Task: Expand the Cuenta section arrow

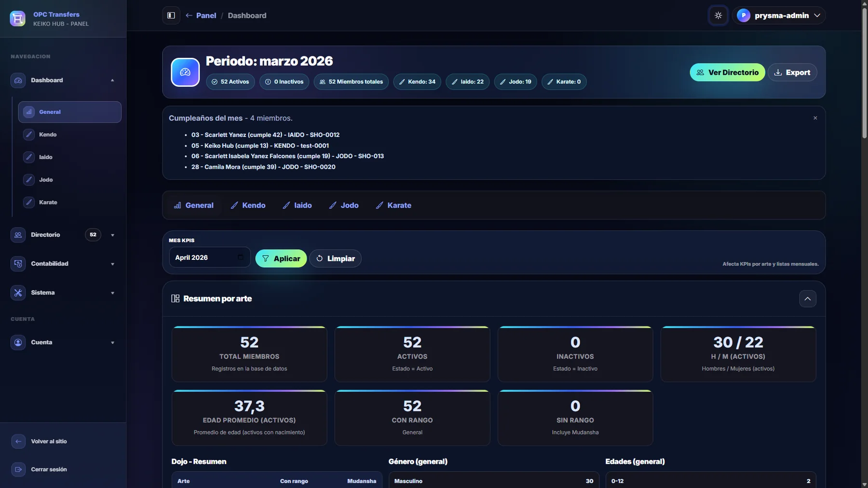Action: pos(112,343)
